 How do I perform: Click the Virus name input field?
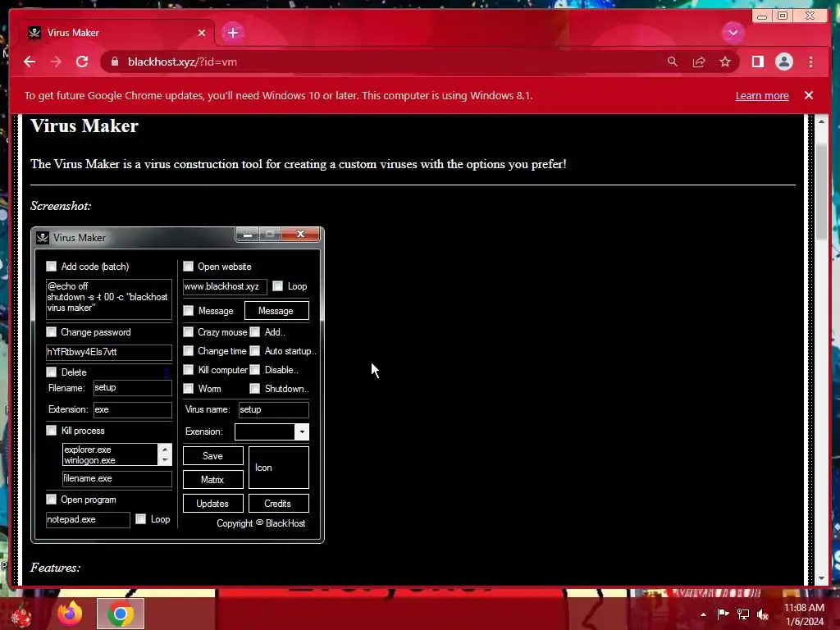coord(273,410)
